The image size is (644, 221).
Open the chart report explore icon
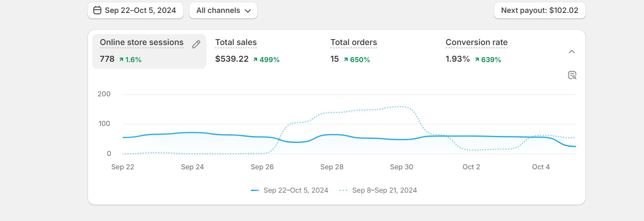(x=572, y=75)
